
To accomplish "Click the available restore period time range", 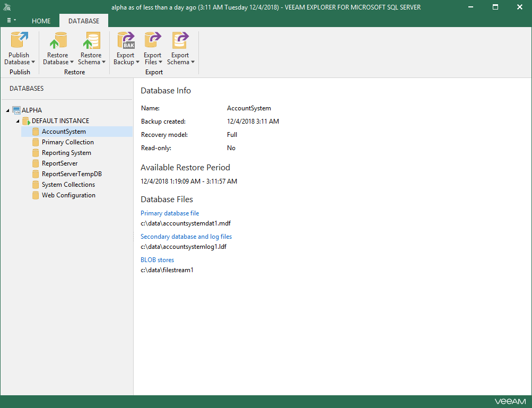I will 189,181.
